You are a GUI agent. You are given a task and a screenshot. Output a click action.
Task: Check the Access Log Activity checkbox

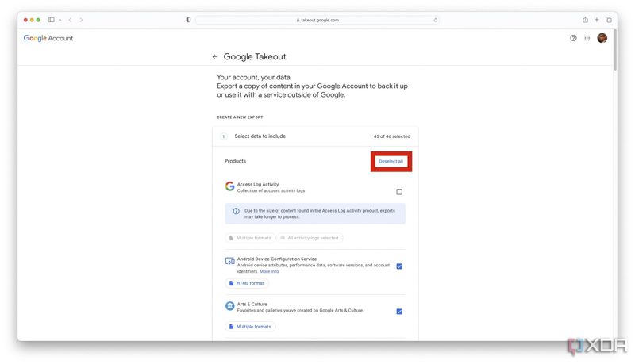399,192
